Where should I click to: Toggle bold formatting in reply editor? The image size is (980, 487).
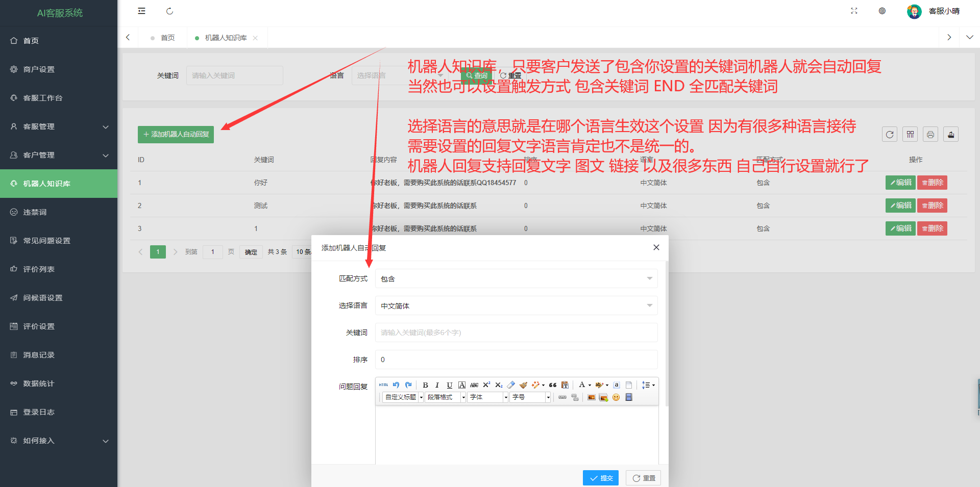click(425, 385)
